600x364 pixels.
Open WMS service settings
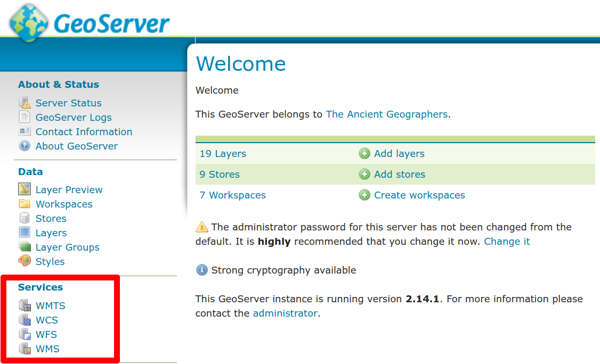[47, 349]
